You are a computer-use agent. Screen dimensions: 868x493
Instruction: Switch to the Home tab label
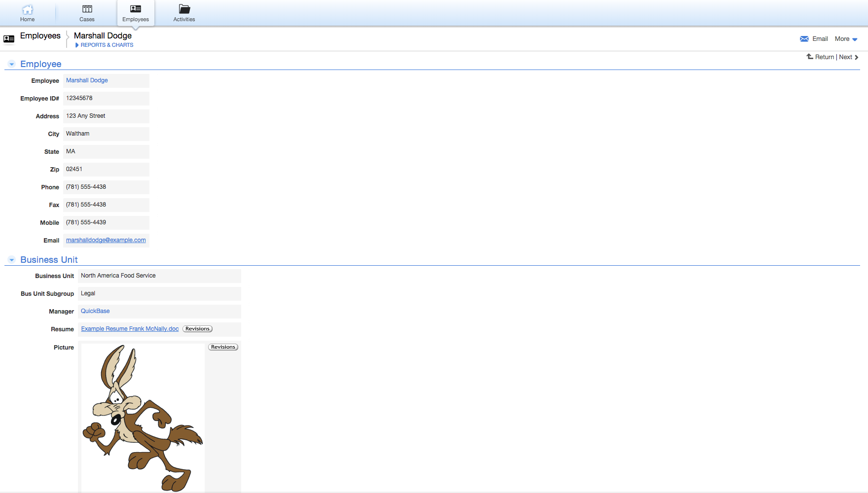coord(28,20)
